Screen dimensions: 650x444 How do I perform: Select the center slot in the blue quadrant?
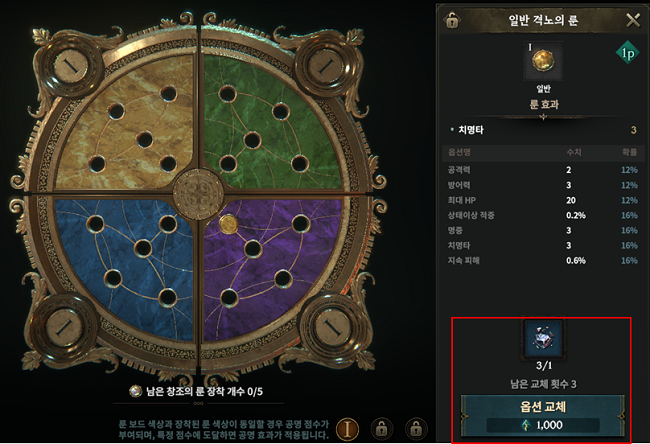pyautogui.click(x=143, y=248)
